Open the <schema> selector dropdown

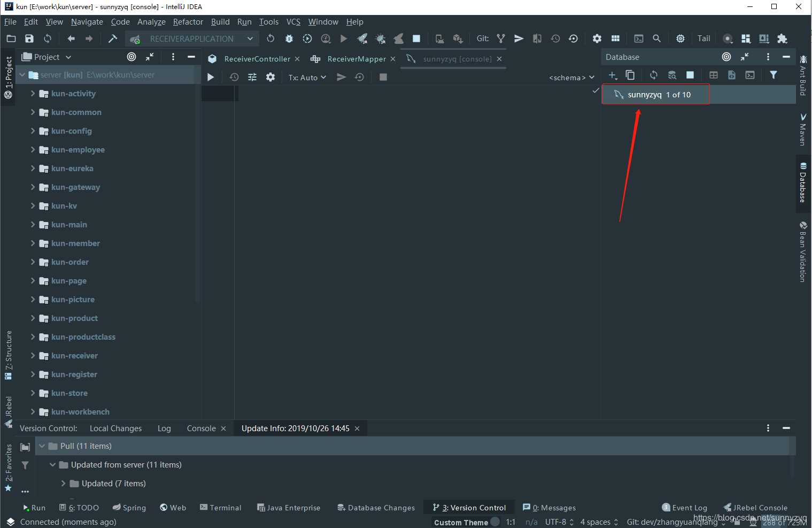[x=571, y=78]
